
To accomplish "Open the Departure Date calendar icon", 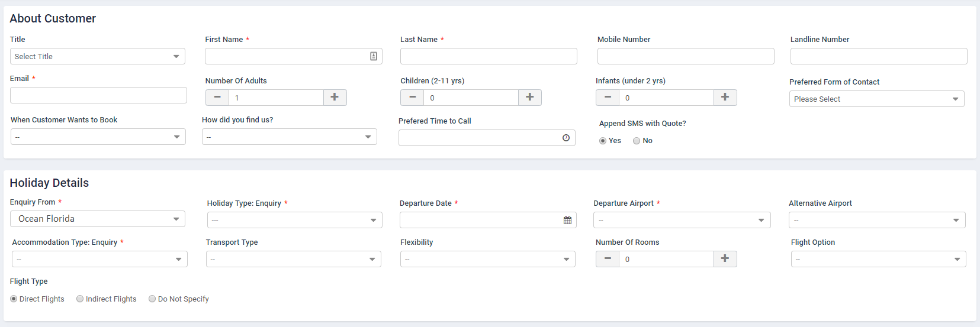I will 567,220.
